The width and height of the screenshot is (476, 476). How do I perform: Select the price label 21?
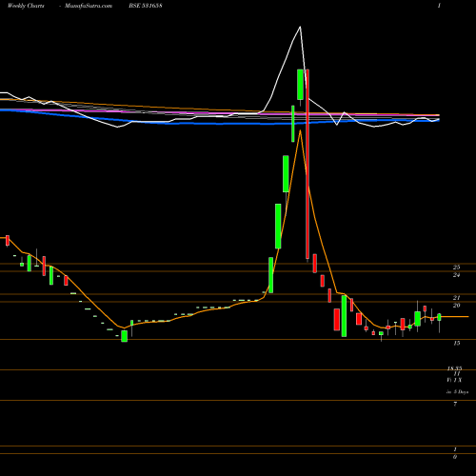click(x=456, y=298)
